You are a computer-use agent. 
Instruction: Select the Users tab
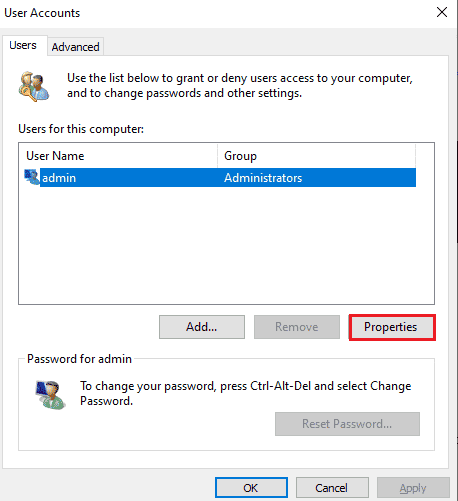[23, 45]
